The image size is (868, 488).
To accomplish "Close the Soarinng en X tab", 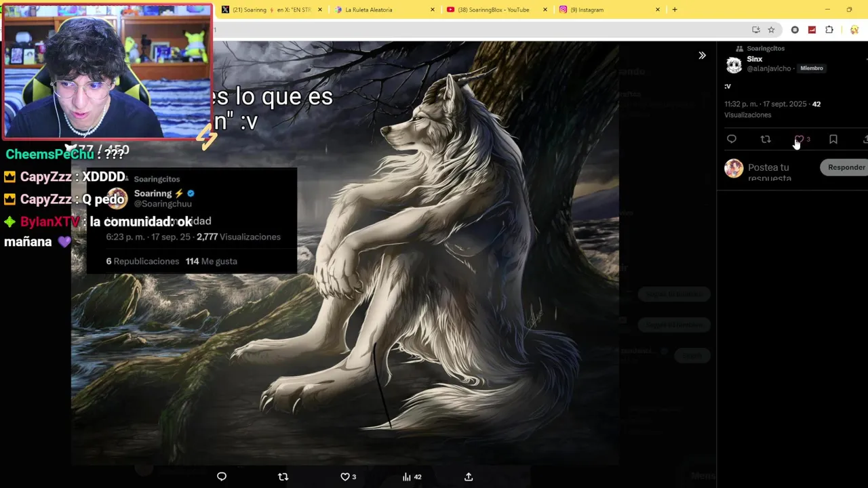I will (320, 9).
